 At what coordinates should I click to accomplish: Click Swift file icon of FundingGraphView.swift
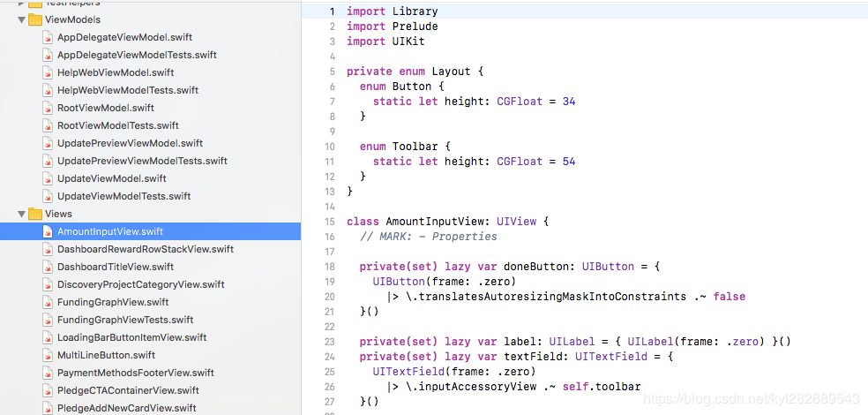pos(49,303)
